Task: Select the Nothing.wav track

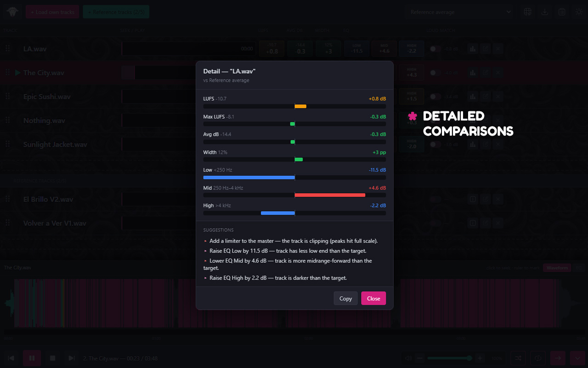Action: (44, 121)
